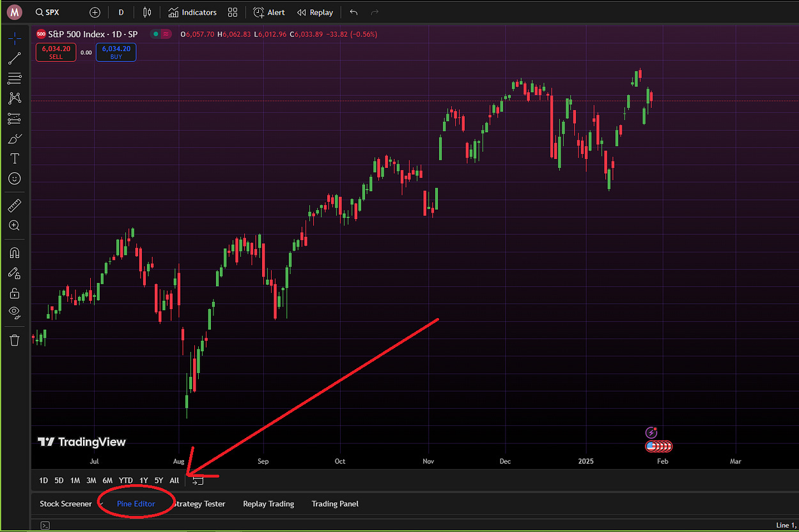Open the D interval dropdown
The image size is (799, 532).
click(121, 12)
